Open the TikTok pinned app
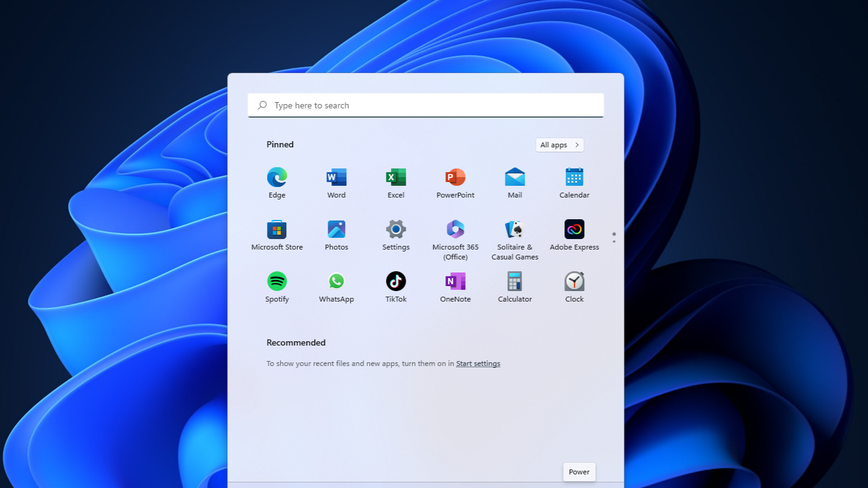Screen dimensions: 868x488 click(x=396, y=287)
